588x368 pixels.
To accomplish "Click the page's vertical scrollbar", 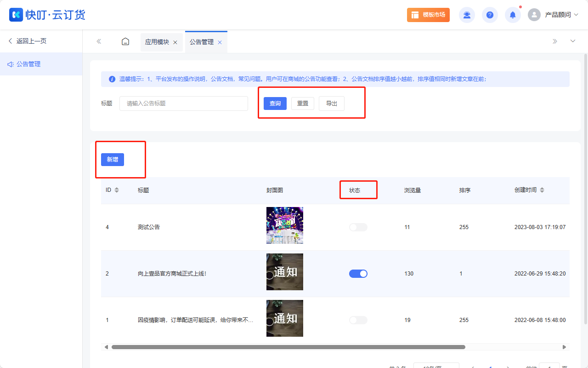I will [x=585, y=189].
